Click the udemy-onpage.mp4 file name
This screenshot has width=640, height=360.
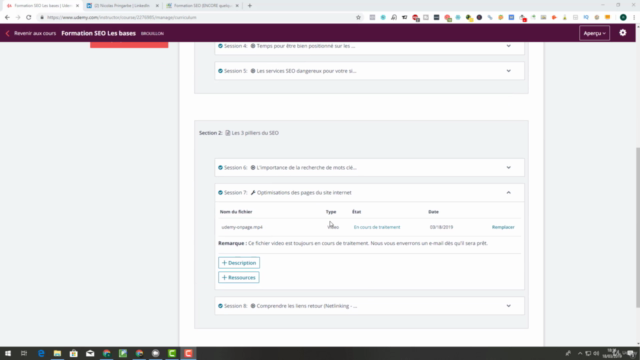(x=242, y=227)
